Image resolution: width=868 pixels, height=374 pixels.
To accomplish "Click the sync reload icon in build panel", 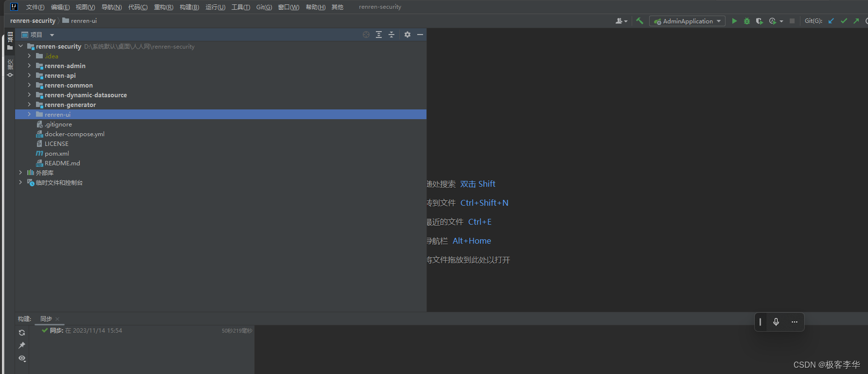I will (22, 333).
